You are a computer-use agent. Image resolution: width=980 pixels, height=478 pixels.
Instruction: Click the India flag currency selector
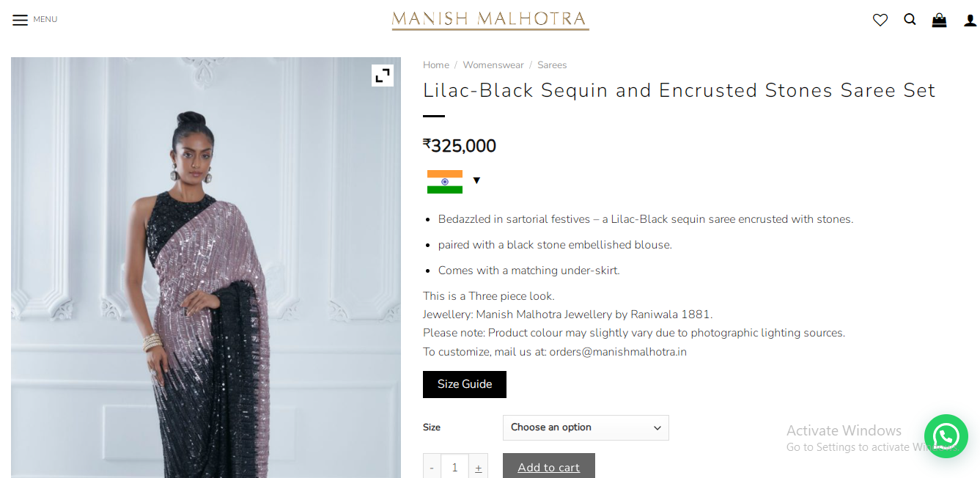point(445,181)
